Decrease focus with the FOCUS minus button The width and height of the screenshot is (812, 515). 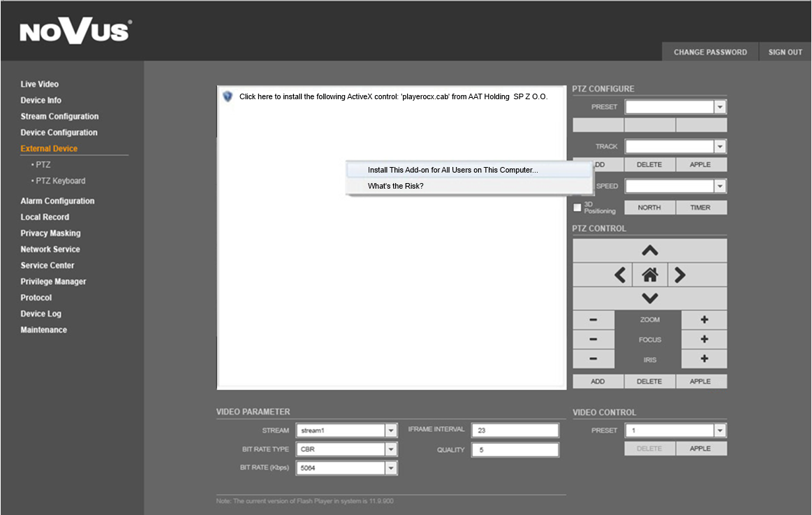coord(593,340)
